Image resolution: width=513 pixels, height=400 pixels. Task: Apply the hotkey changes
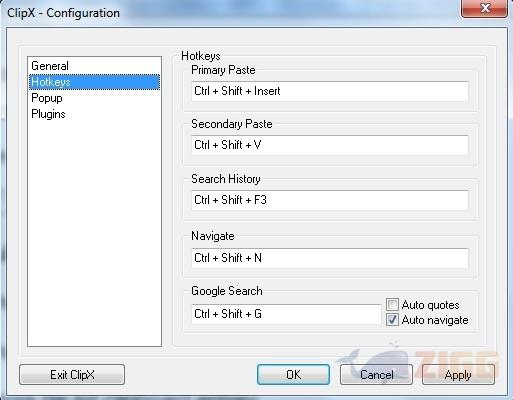[458, 375]
